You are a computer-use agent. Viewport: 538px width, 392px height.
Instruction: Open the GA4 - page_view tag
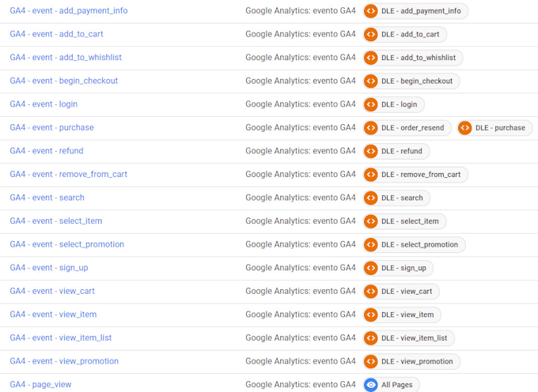click(x=40, y=384)
